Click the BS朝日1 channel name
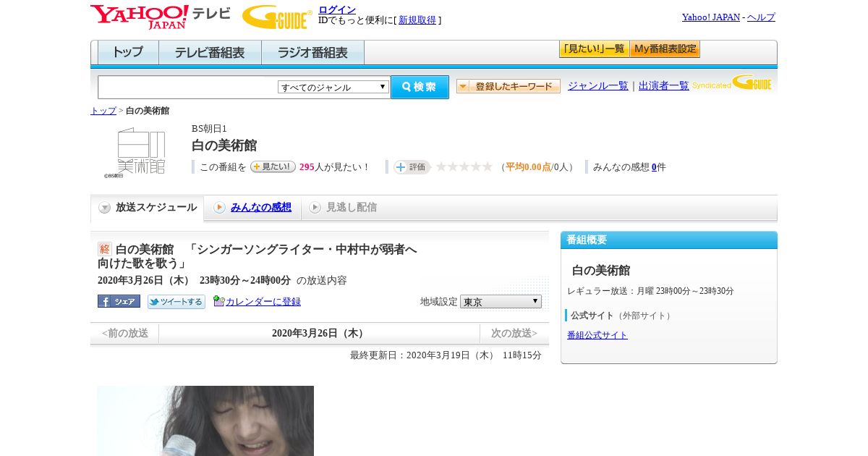868x456 pixels. pos(209,129)
